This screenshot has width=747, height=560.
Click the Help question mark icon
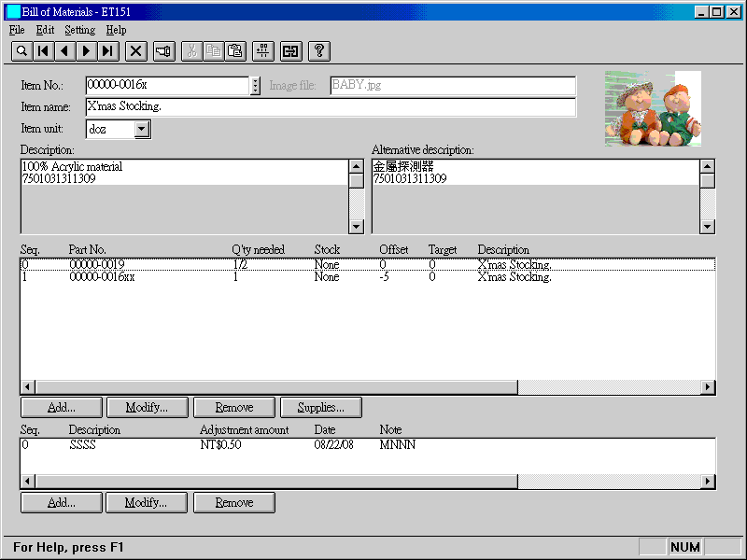319,51
